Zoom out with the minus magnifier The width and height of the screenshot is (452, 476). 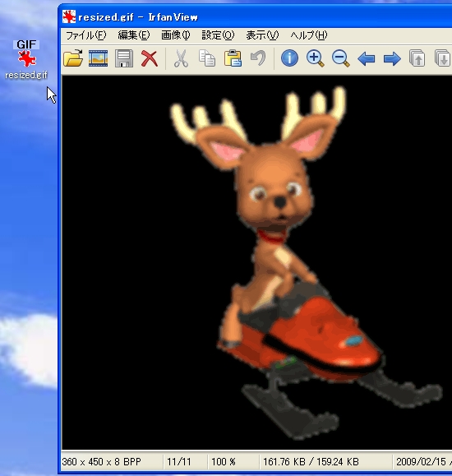(340, 58)
